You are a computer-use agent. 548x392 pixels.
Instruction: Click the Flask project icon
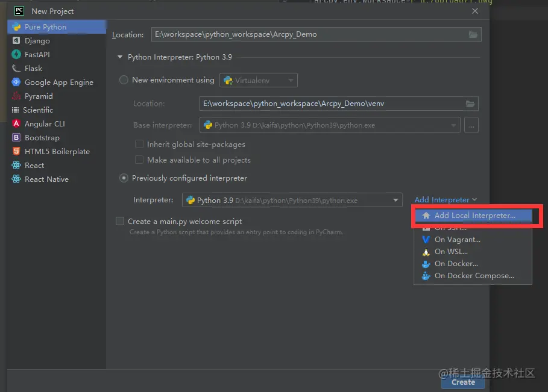pos(16,69)
